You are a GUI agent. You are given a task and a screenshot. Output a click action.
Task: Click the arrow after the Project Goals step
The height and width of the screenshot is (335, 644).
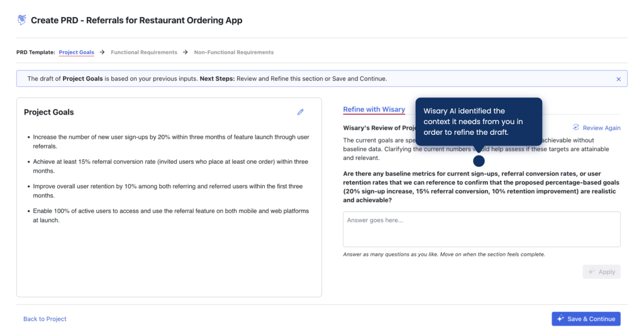coord(103,52)
